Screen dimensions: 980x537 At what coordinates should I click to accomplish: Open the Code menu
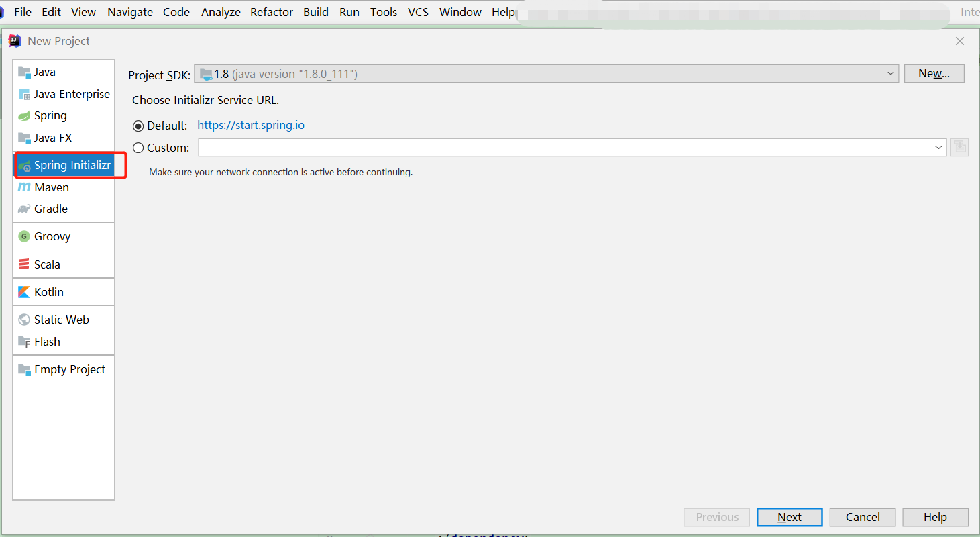pyautogui.click(x=176, y=12)
